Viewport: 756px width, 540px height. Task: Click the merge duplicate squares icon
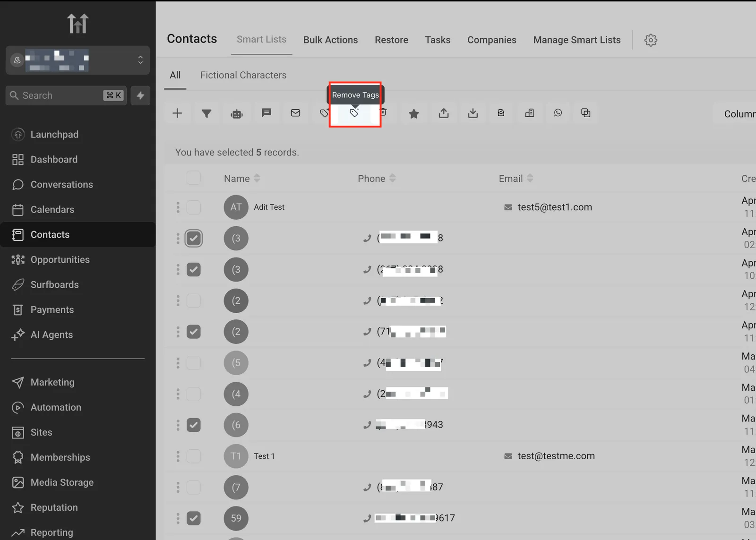[586, 113]
